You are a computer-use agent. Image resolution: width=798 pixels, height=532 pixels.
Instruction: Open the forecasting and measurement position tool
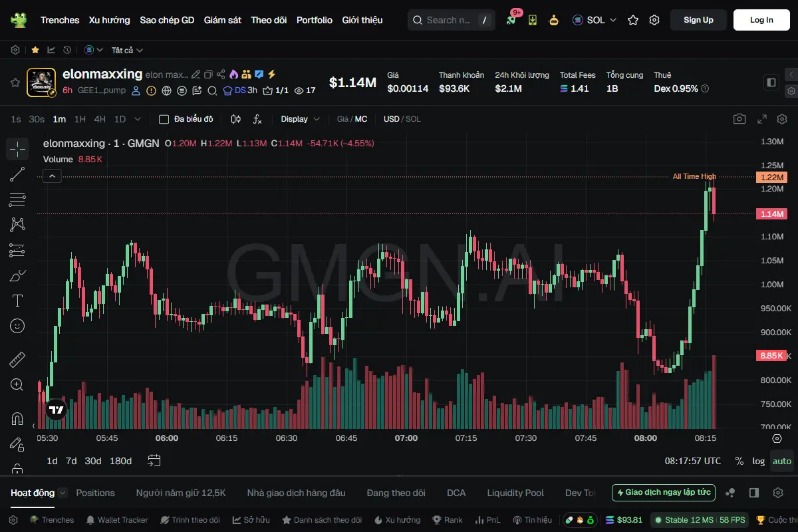[x=17, y=250]
